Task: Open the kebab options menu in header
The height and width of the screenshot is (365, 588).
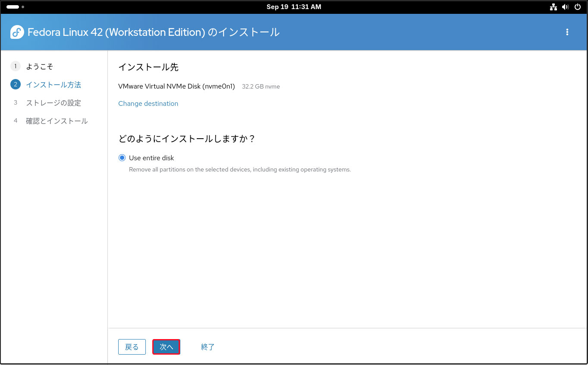Action: pyautogui.click(x=567, y=32)
